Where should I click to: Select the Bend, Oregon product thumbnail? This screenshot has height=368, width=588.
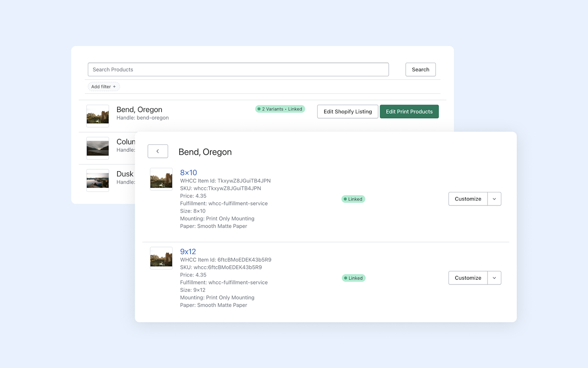[97, 116]
